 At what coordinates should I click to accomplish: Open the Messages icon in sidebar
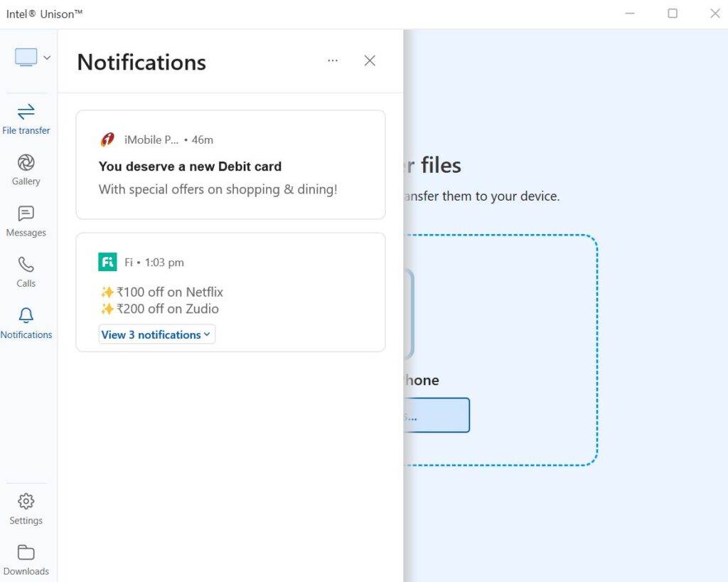(x=26, y=214)
